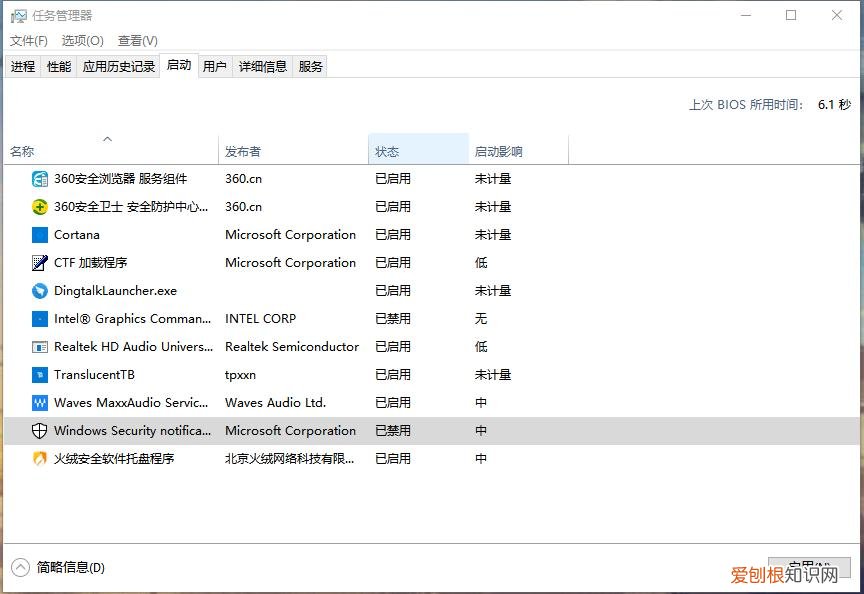Image resolution: width=864 pixels, height=594 pixels.
Task: Click 未计量 impact in DingtalkLauncher row
Action: click(493, 291)
